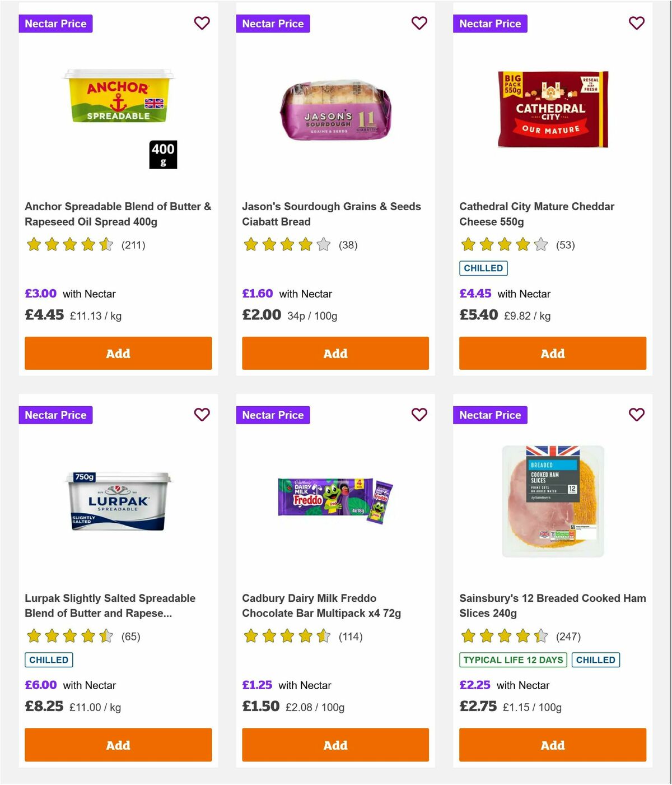Viewport: 672px width, 785px height.
Task: Click the CHILLED label on the Lurpak product
Action: click(49, 660)
